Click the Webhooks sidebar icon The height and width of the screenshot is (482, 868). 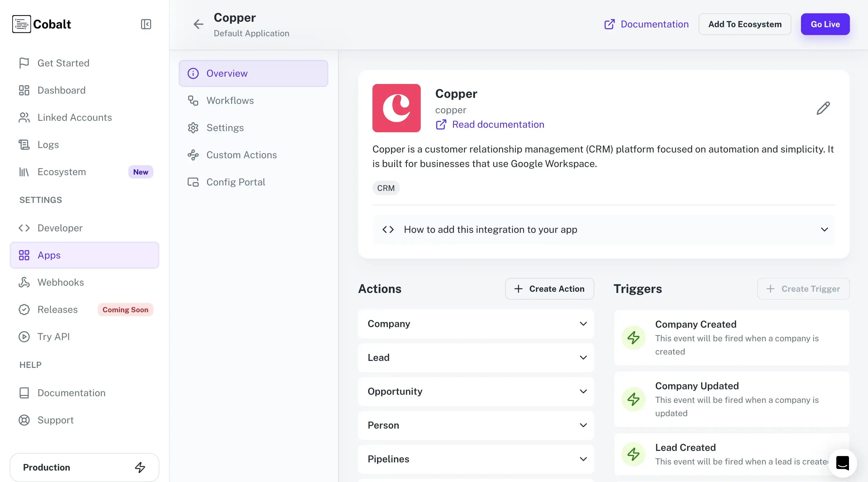click(x=24, y=282)
